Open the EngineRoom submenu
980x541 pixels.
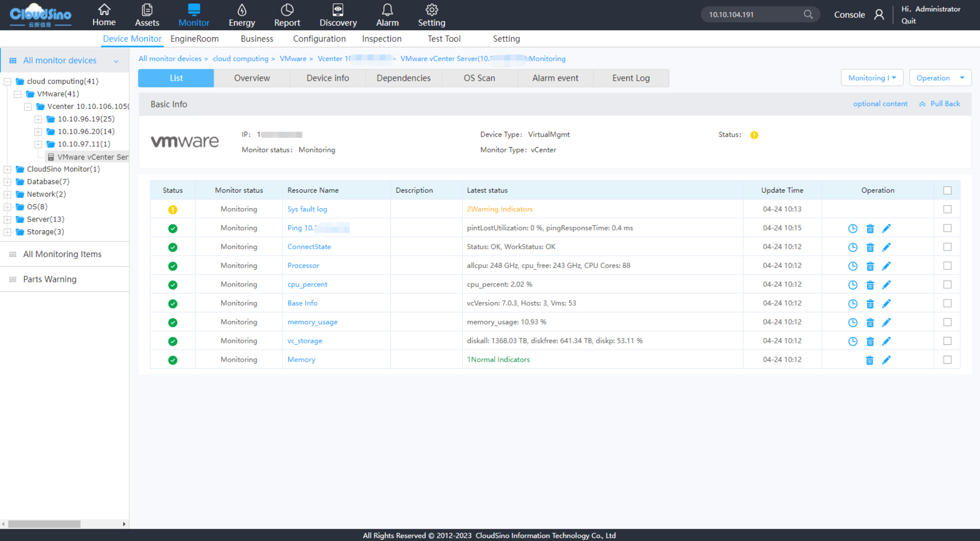point(194,39)
